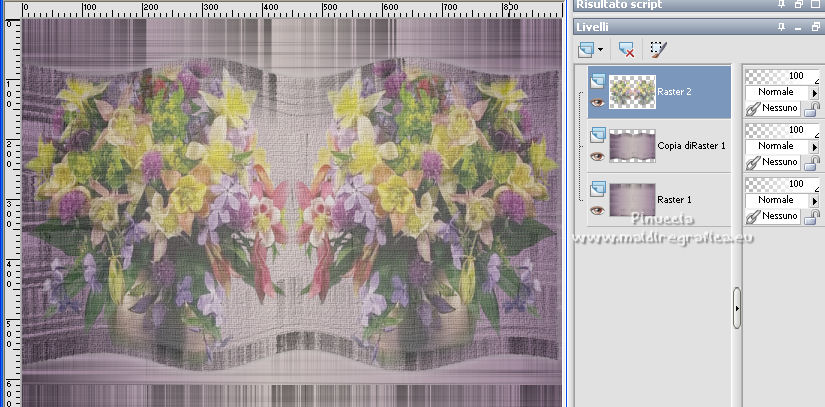Pin the Risultato script palette
825x407 pixels.
click(x=781, y=4)
